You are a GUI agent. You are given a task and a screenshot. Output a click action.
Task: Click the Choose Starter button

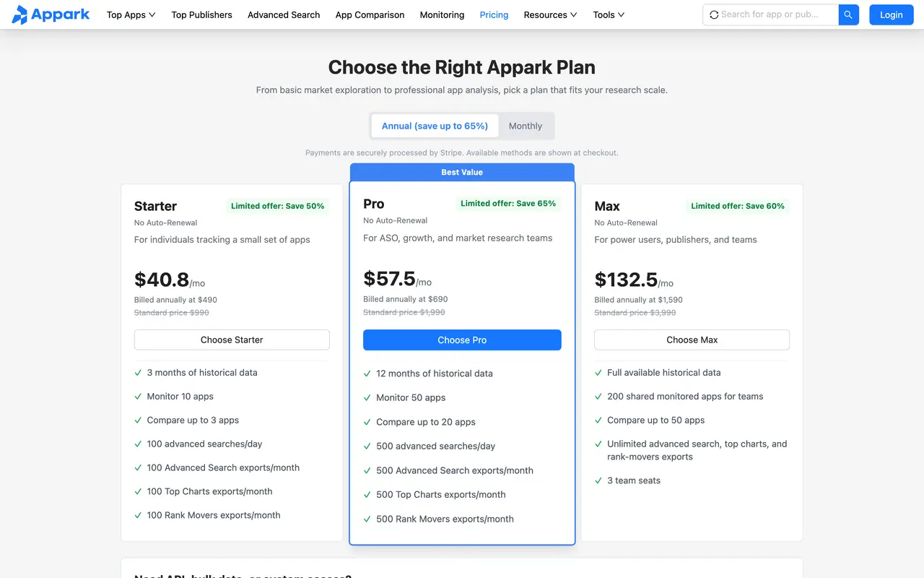coord(232,340)
